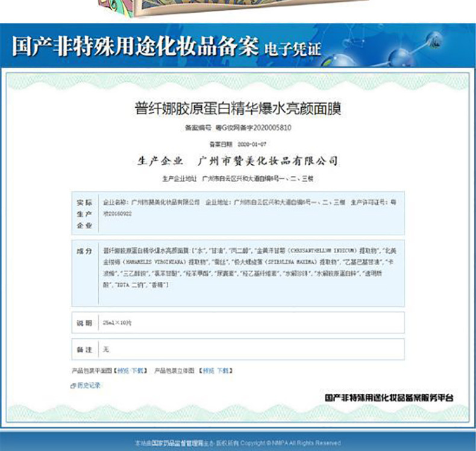The image size is (476, 451).
Task: Click the 生产企业地址 address line
Action: click(237, 179)
